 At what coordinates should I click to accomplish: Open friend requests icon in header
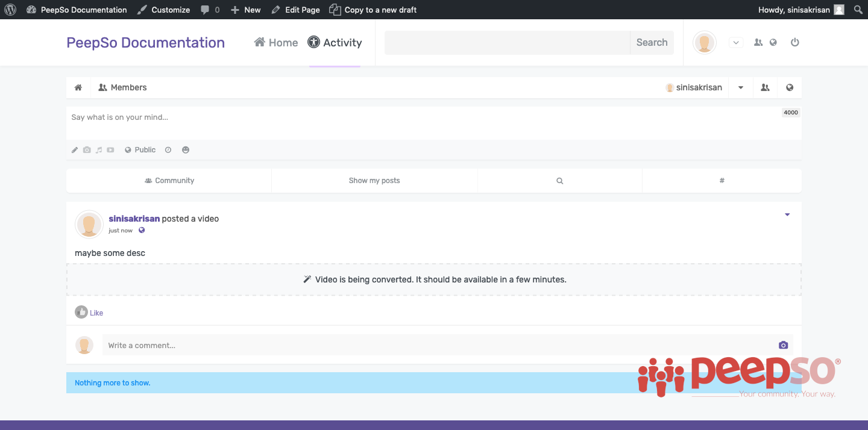pos(758,43)
